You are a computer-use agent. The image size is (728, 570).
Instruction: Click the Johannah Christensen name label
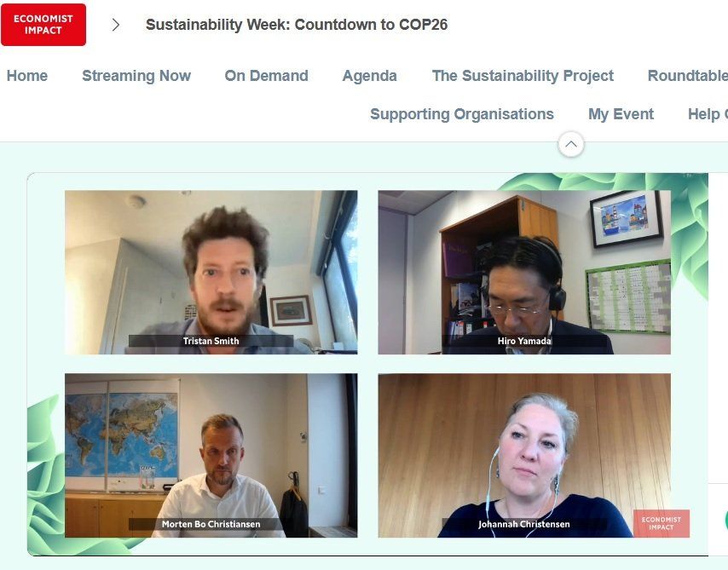tap(523, 524)
